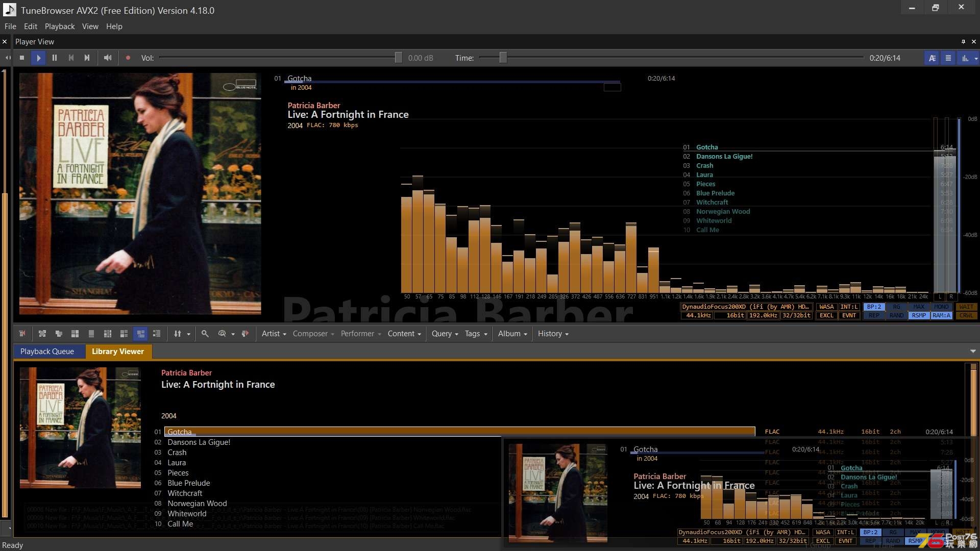Toggle the RAND random indicator
The width and height of the screenshot is (980, 551).
pyautogui.click(x=896, y=316)
